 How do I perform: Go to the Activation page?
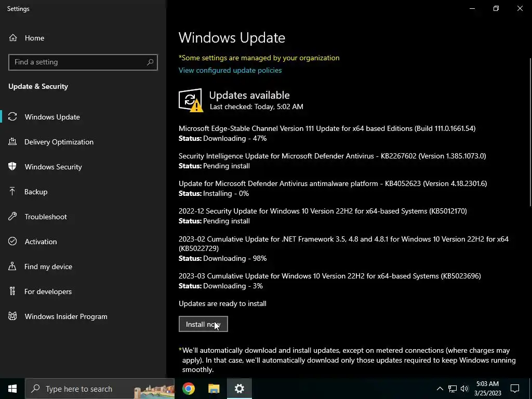[x=83, y=242]
